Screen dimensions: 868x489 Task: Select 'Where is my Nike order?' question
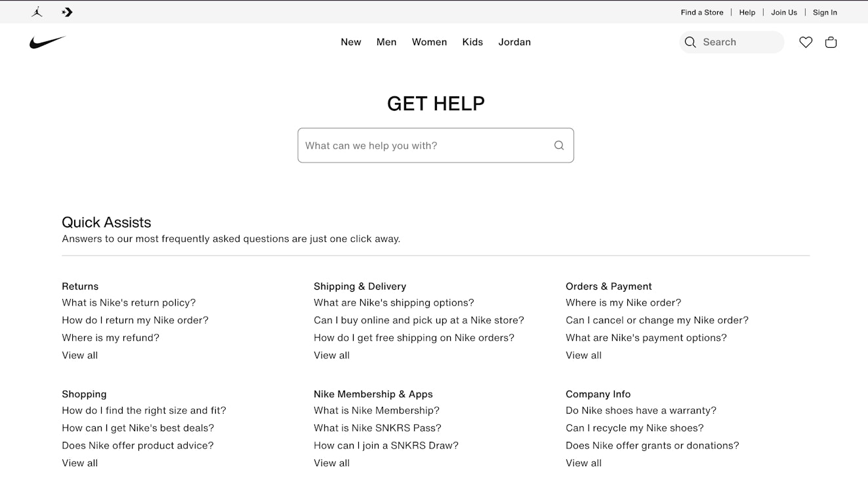623,303
